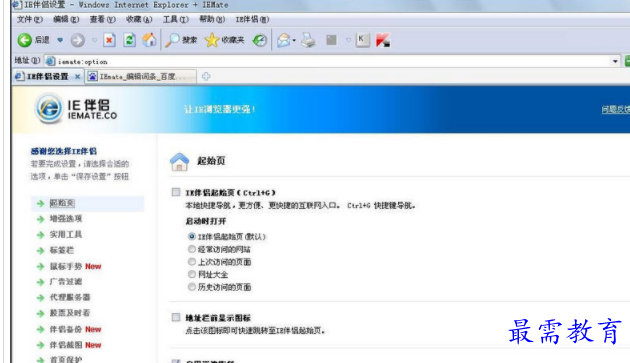Open the 伴侣截图 New sidebar section
The image size is (630, 363).
click(x=75, y=345)
